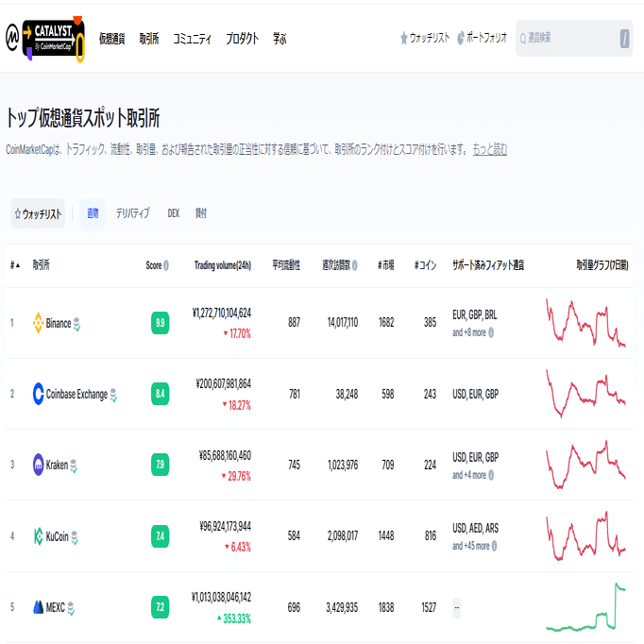Click the info icon beside KuCoin's 'and +45 more'

(494, 546)
